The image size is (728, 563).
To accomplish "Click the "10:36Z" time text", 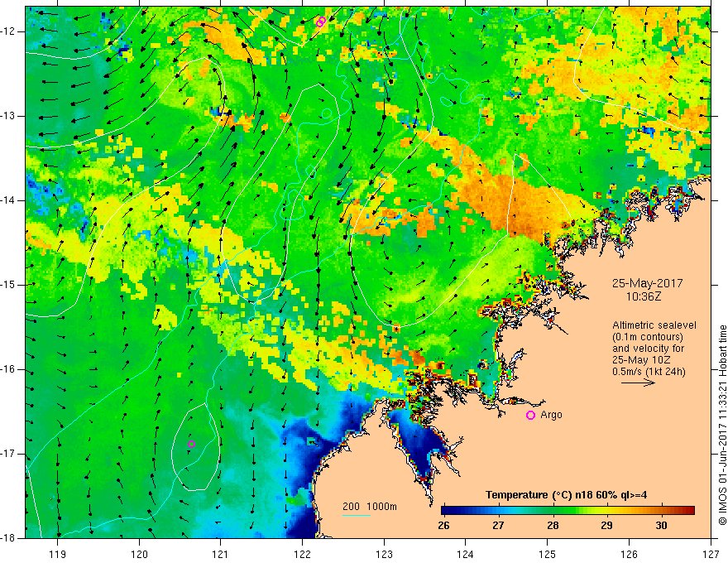I will coord(644,296).
